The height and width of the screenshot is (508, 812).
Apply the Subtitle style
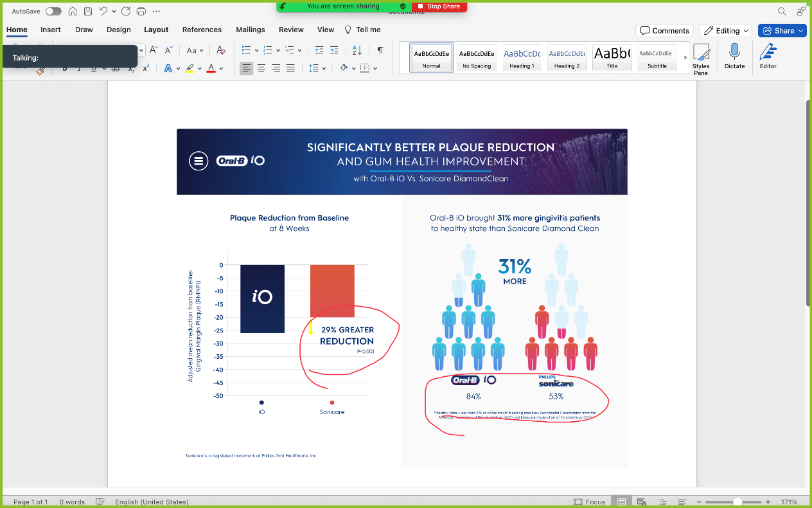click(657, 58)
